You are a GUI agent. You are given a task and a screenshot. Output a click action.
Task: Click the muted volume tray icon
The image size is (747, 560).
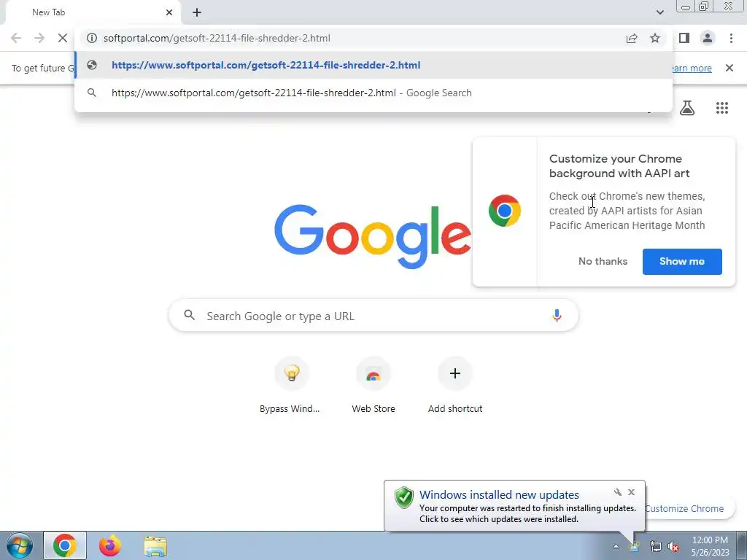[673, 546]
